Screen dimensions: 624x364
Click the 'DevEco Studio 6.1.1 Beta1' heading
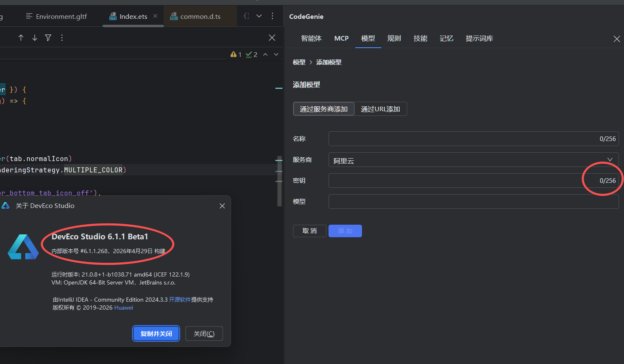pos(100,237)
